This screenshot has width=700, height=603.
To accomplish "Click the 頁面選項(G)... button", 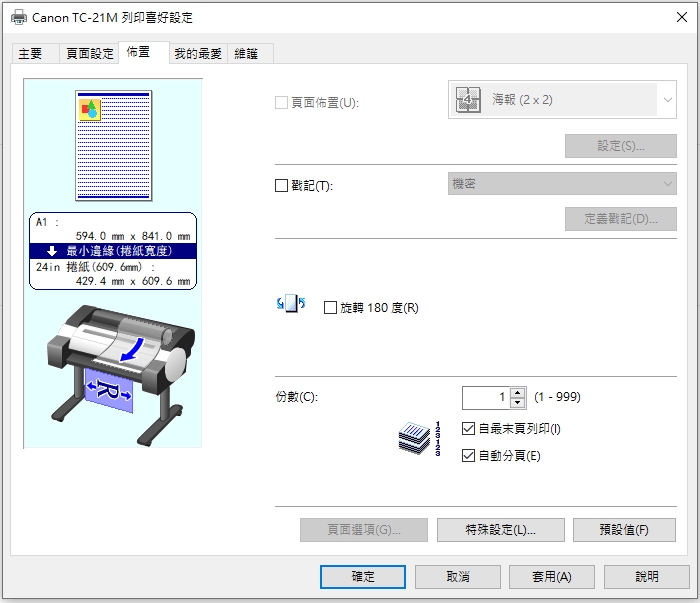I will pos(364,530).
